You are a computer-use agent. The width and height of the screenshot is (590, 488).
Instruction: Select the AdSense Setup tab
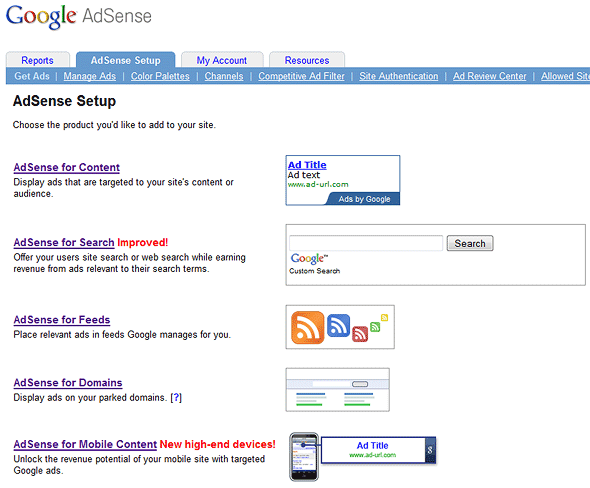pos(125,60)
